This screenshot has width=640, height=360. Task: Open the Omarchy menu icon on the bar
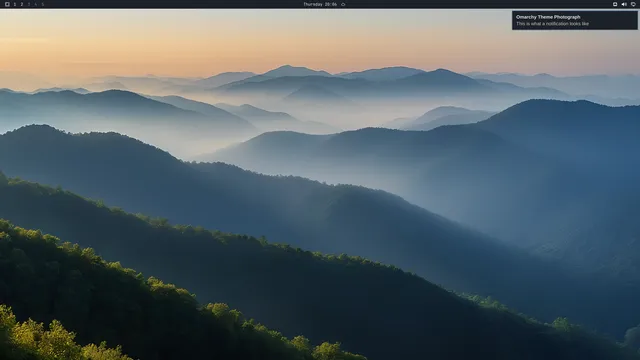tap(7, 4)
